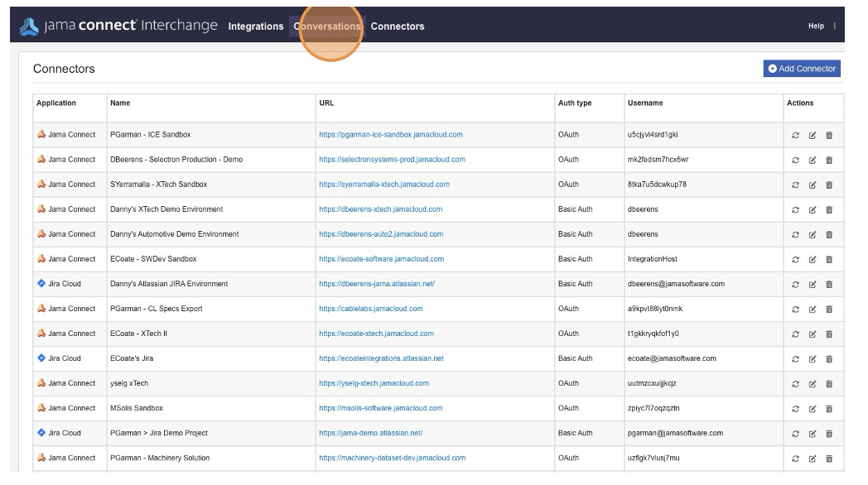Click the Jama Connect Interchange logo
Image resolution: width=868 pixels, height=485 pixels.
pyautogui.click(x=118, y=26)
